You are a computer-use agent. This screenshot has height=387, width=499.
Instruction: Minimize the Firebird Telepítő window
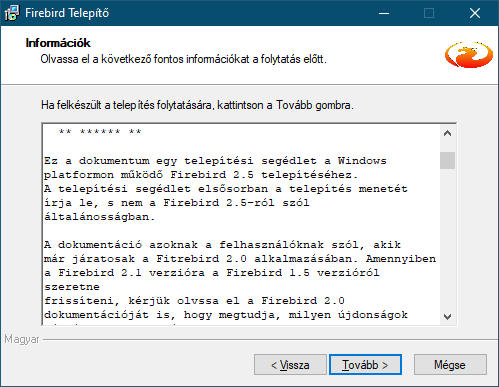pyautogui.click(x=384, y=13)
